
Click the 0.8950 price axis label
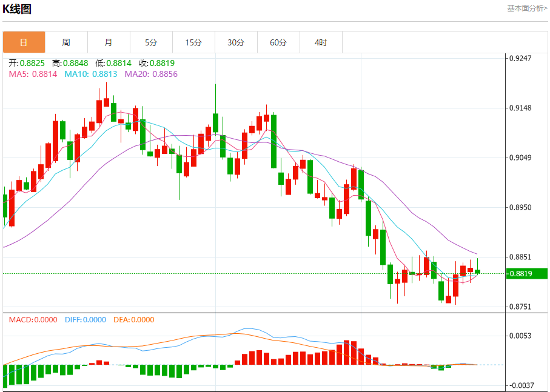click(520, 207)
